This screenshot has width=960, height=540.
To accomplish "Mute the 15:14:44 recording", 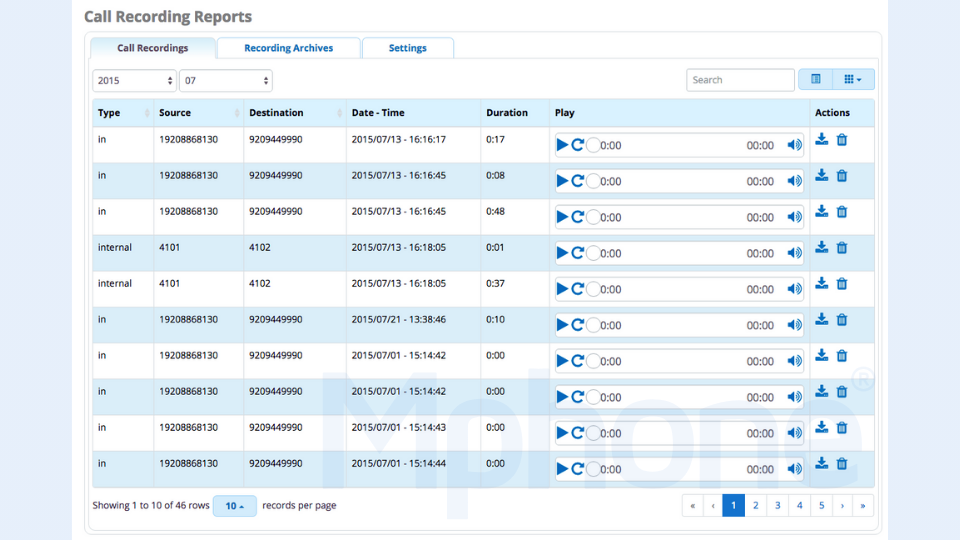I will pos(794,469).
